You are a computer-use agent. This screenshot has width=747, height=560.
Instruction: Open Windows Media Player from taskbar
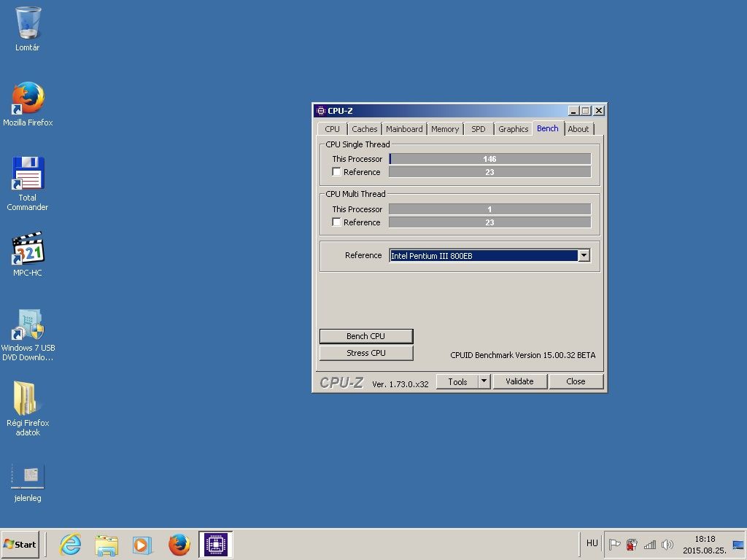142,544
